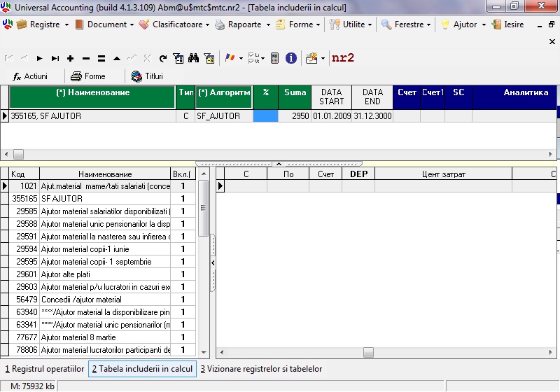The height and width of the screenshot is (392, 560).
Task: Click Iesire to exit
Action: tap(507, 24)
